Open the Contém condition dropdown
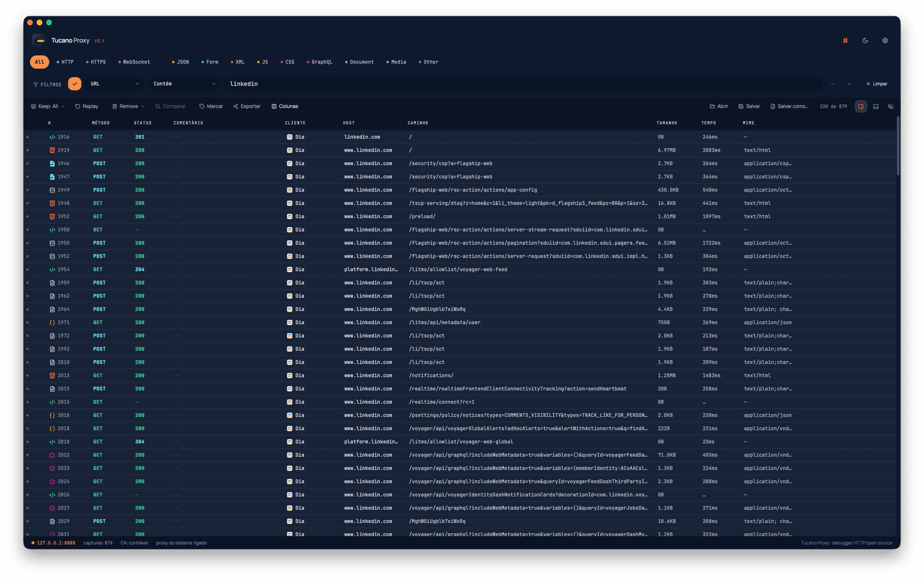This screenshot has width=924, height=580. (184, 84)
